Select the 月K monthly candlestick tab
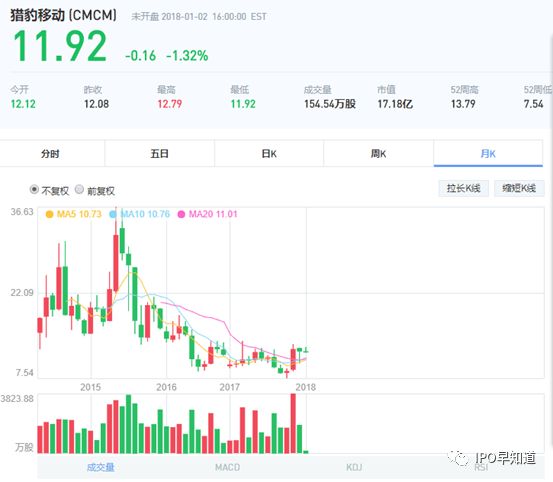The height and width of the screenshot is (482, 553). (x=488, y=154)
